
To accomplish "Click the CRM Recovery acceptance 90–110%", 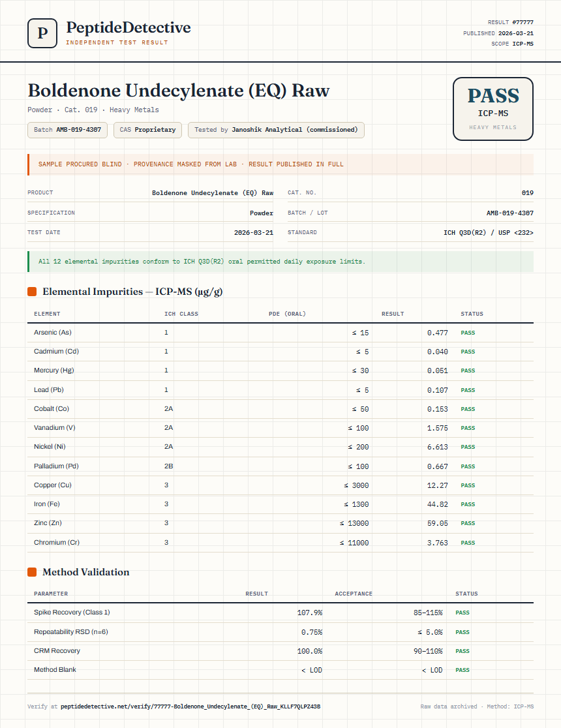I will point(428,652).
